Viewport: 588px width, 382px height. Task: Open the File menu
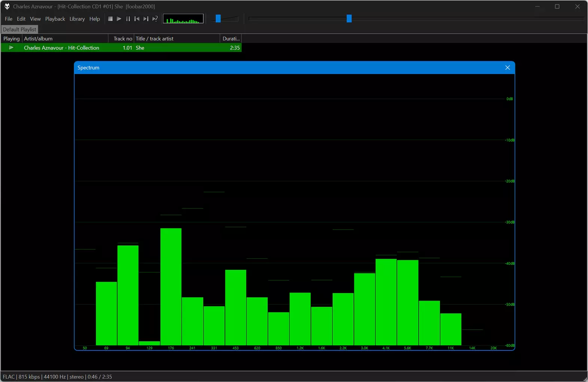9,19
